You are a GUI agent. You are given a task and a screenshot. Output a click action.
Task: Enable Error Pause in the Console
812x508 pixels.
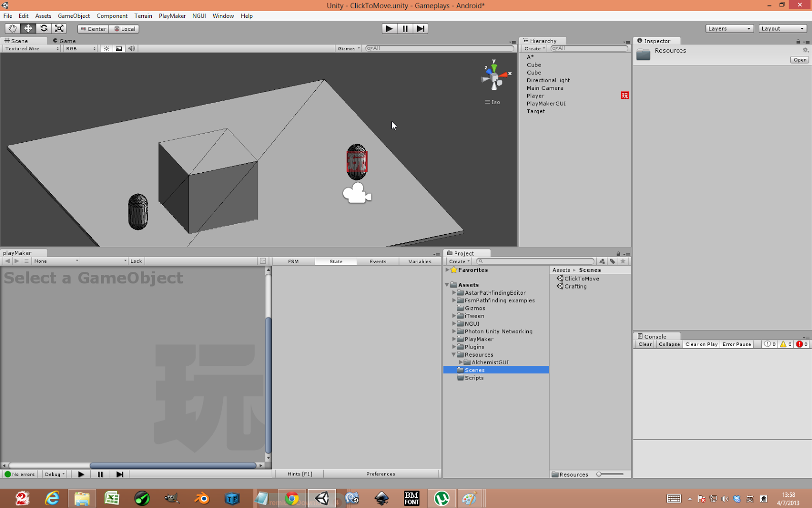click(736, 344)
